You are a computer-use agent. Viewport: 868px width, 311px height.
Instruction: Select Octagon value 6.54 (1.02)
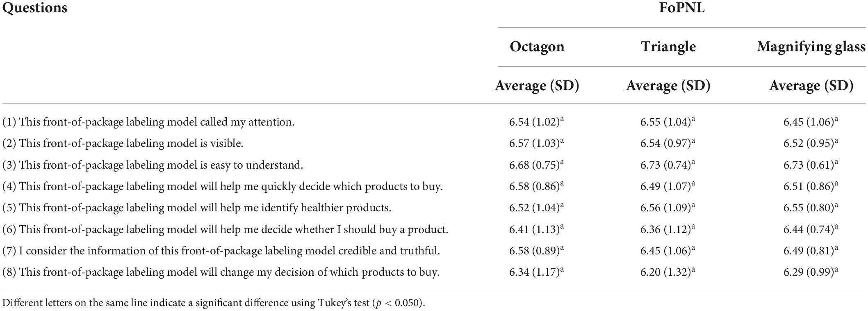537,121
